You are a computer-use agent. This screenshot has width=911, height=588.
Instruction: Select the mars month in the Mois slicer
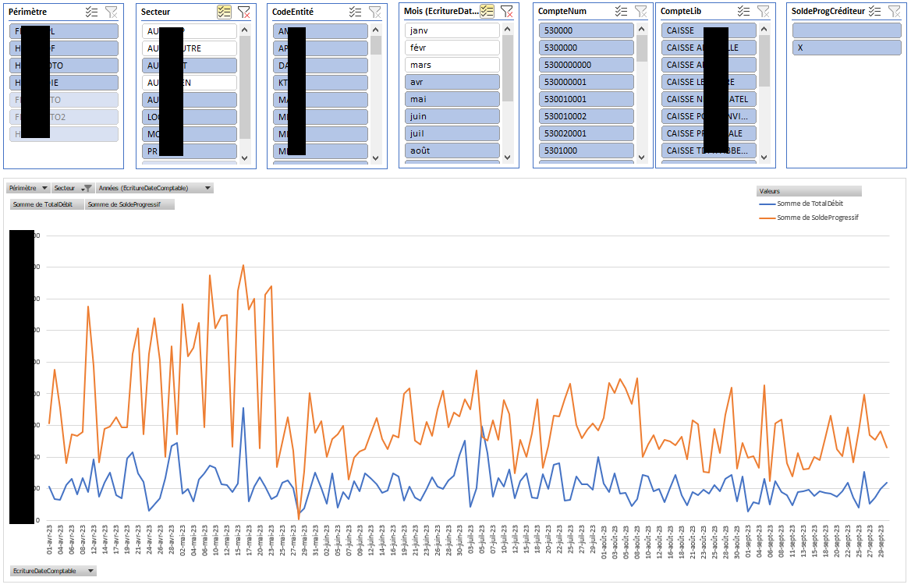(452, 65)
